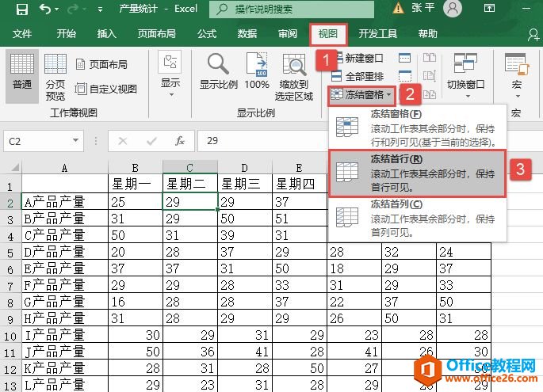Image resolution: width=543 pixels, height=392 pixels.
Task: Select column D header
Action: click(245, 168)
